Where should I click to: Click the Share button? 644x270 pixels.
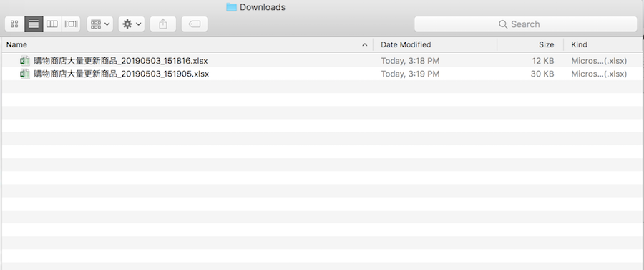tap(163, 24)
